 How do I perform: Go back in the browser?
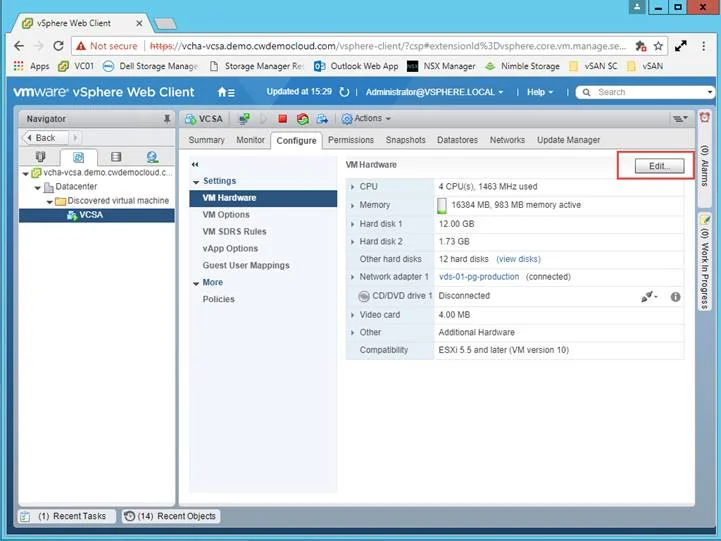[19, 46]
